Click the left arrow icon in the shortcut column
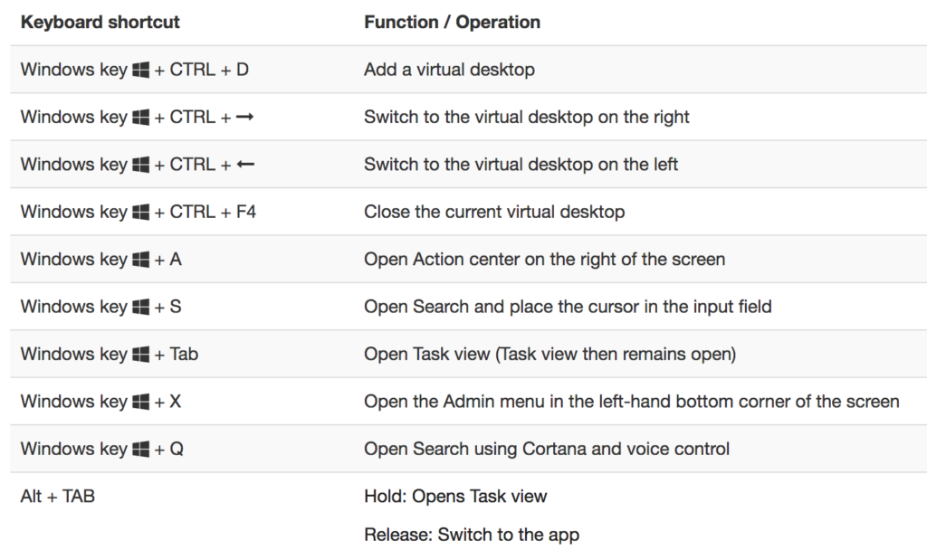The height and width of the screenshot is (560, 927). click(245, 165)
